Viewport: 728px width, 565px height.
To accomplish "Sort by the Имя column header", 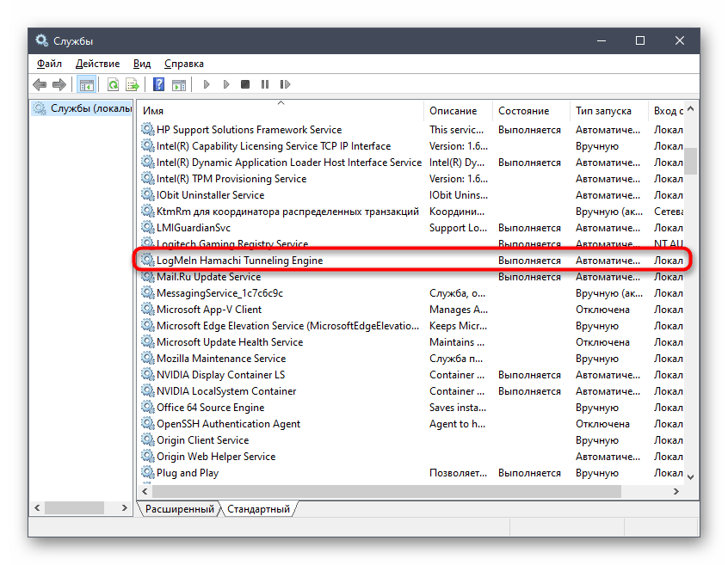I will (x=281, y=111).
